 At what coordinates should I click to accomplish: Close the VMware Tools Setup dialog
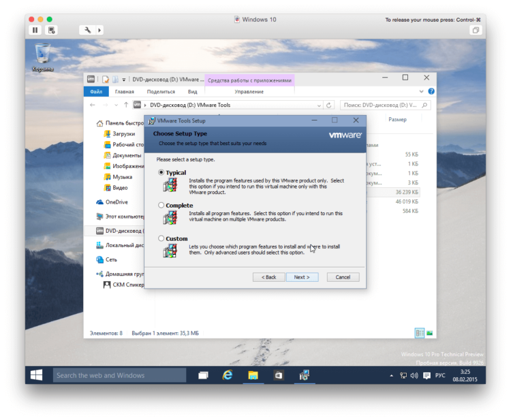click(x=356, y=120)
